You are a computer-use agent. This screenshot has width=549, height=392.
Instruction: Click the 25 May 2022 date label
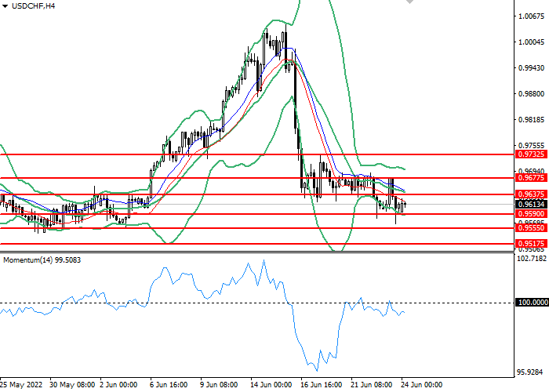pyautogui.click(x=24, y=385)
